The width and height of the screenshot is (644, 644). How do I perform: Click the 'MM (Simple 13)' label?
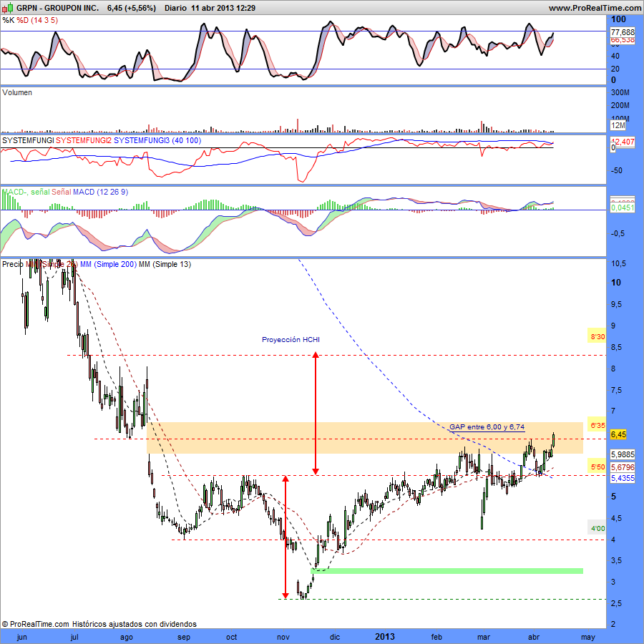click(165, 264)
